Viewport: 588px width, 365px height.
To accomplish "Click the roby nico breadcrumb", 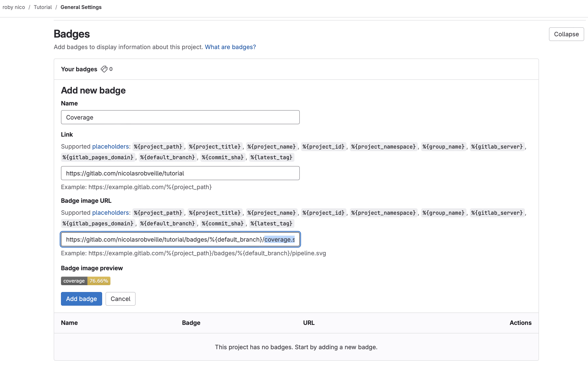I will click(14, 7).
